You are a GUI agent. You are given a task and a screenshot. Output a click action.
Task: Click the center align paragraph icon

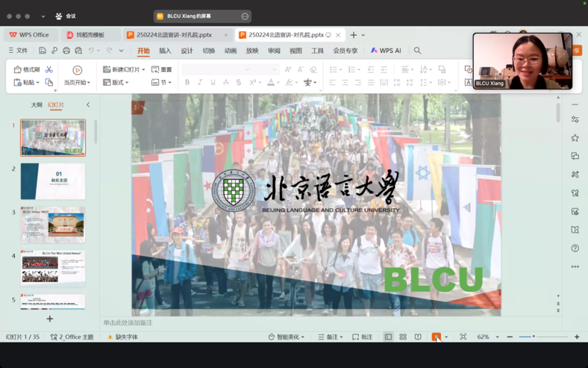coord(345,82)
